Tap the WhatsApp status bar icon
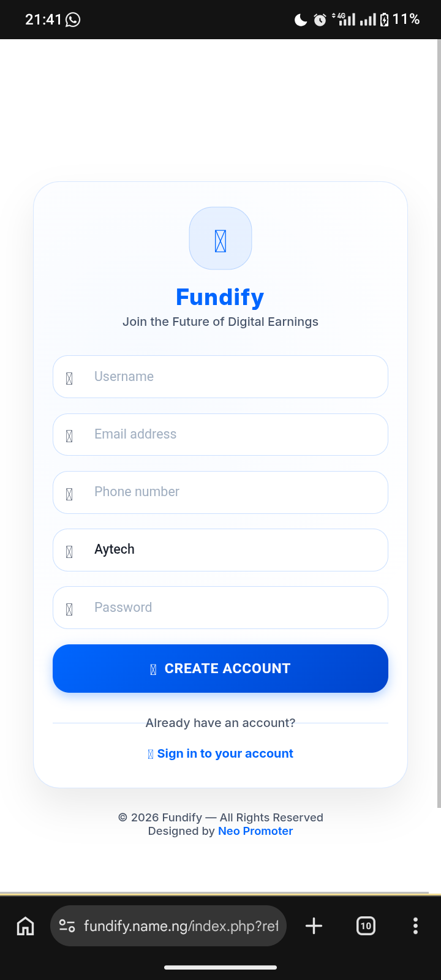 tap(73, 20)
